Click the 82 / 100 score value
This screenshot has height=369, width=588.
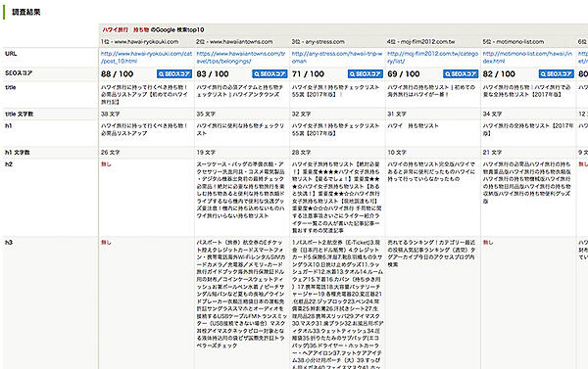point(499,73)
